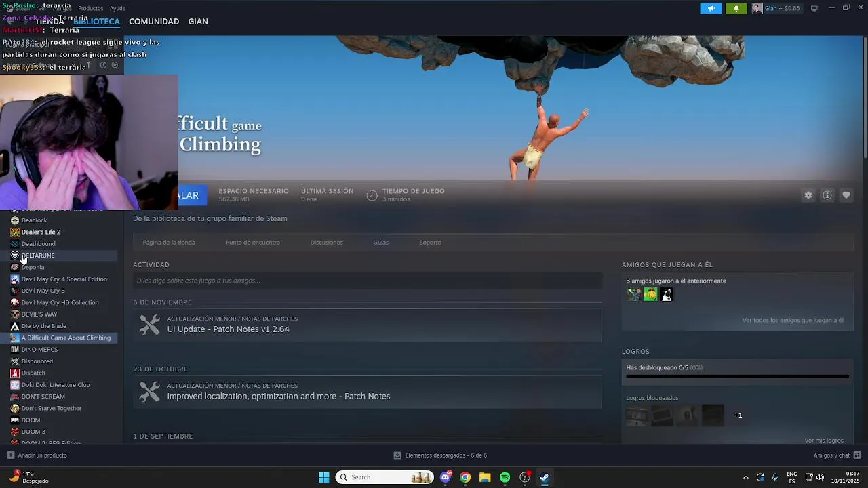868x488 pixels.
Task: Open the green notifications bell
Action: click(x=736, y=9)
